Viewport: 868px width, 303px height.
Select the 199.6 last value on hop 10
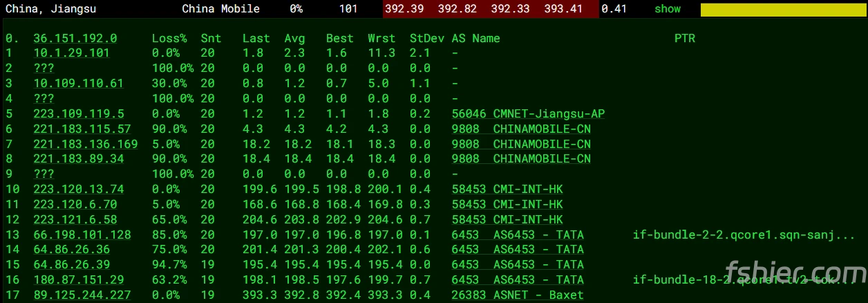point(260,189)
